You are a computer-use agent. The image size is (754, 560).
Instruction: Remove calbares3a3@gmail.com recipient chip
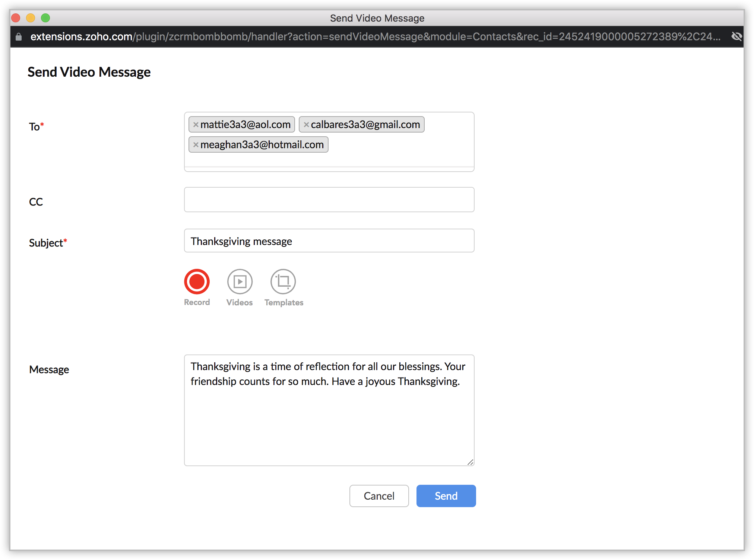click(306, 125)
